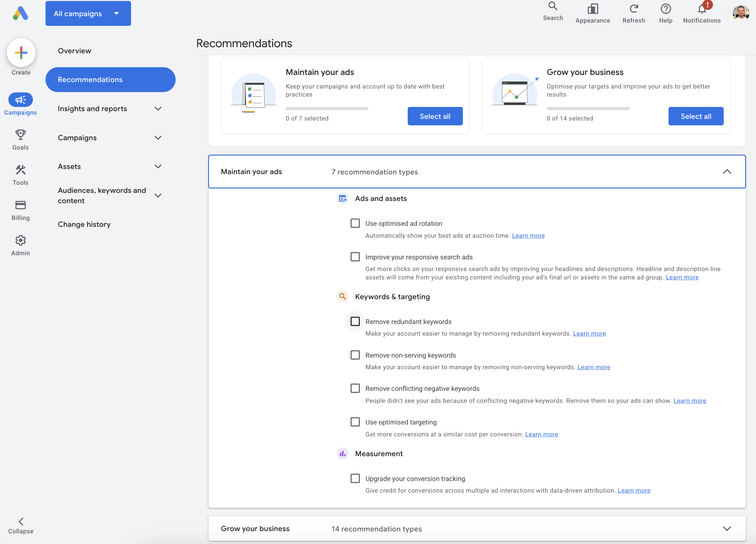Image resolution: width=756 pixels, height=544 pixels.
Task: Check Remove redundant keywords
Action: pyautogui.click(x=355, y=321)
